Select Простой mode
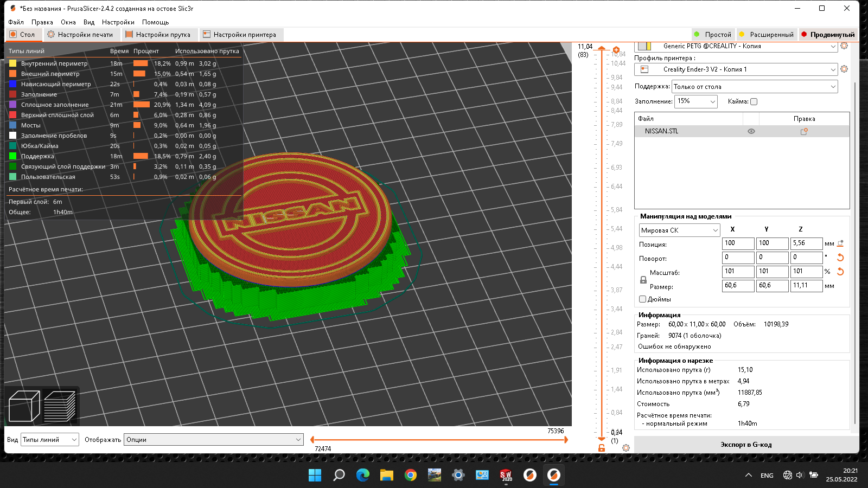 [x=713, y=34]
